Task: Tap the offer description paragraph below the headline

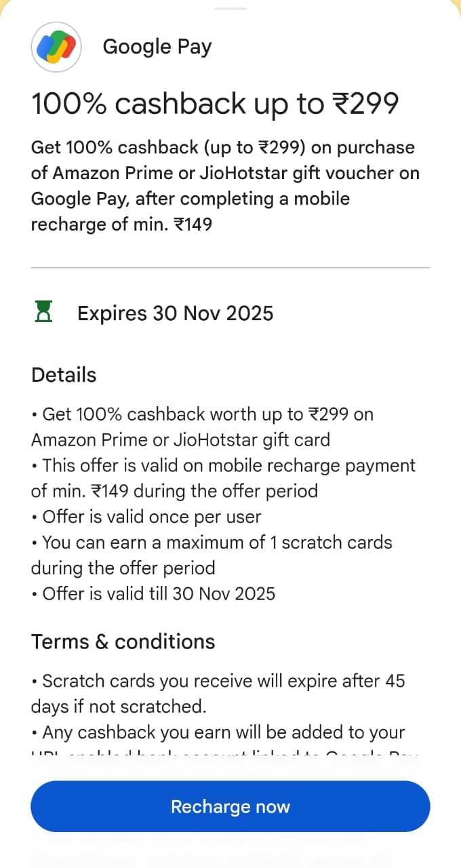Action: (225, 186)
